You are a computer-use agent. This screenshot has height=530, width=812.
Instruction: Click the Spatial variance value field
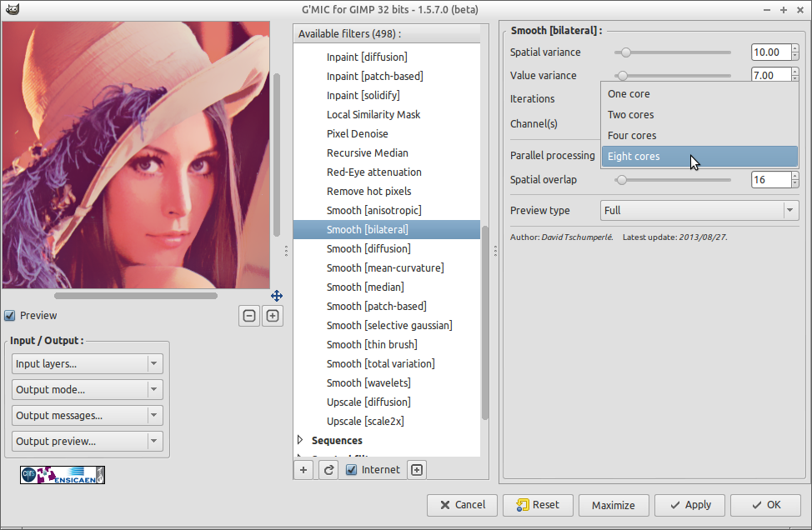pyautogui.click(x=771, y=52)
